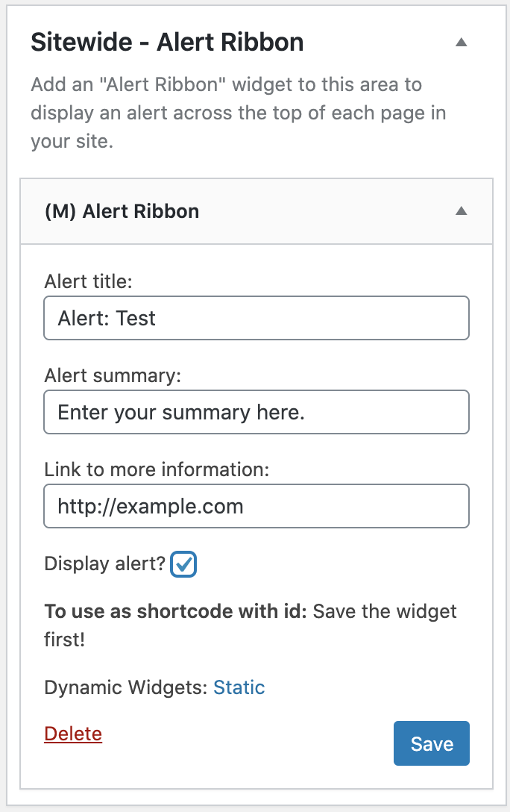Image resolution: width=510 pixels, height=812 pixels.
Task: Click the Save button
Action: tap(431, 743)
